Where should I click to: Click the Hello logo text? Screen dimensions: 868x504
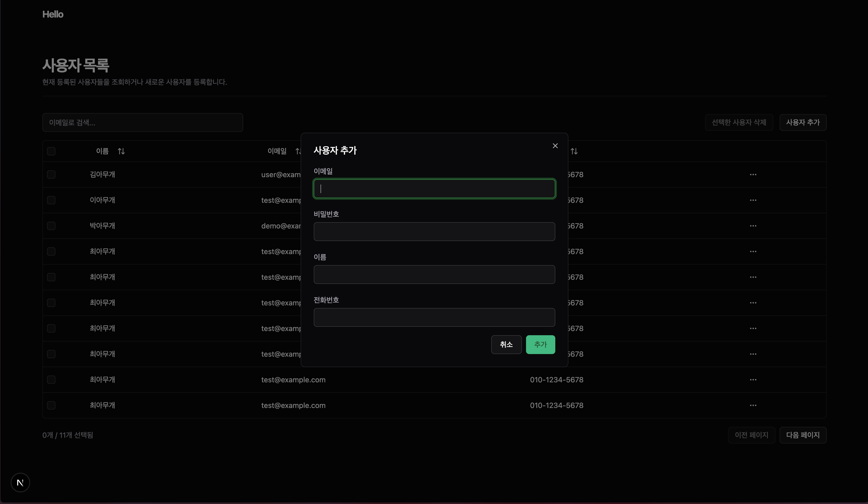[53, 14]
